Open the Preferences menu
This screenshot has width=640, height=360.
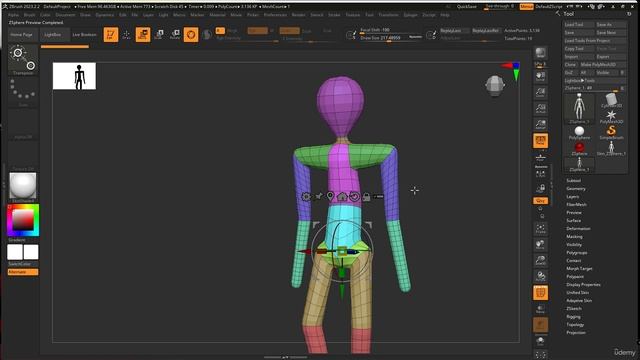[275, 15]
